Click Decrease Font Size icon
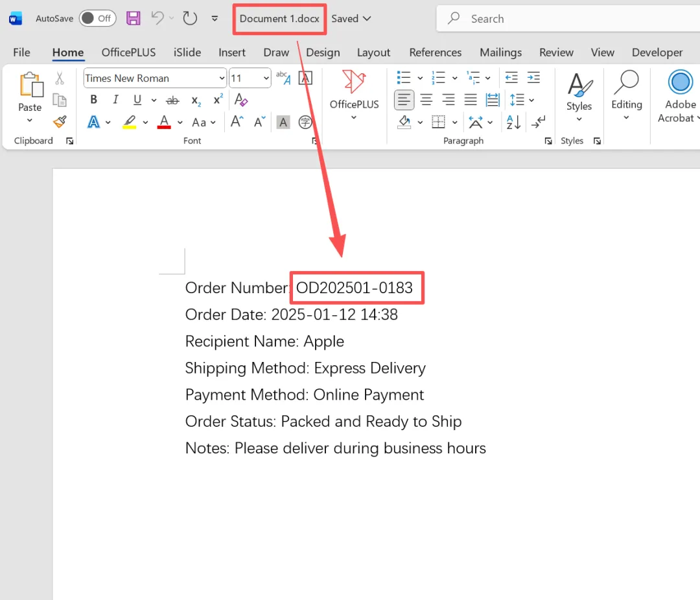 tap(260, 121)
